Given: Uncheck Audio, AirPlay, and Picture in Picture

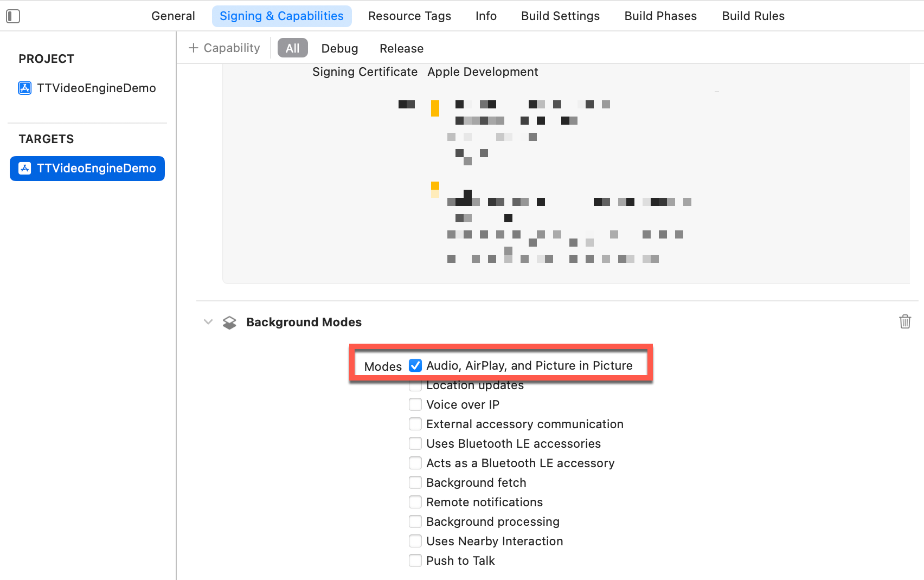Looking at the screenshot, I should pos(415,365).
